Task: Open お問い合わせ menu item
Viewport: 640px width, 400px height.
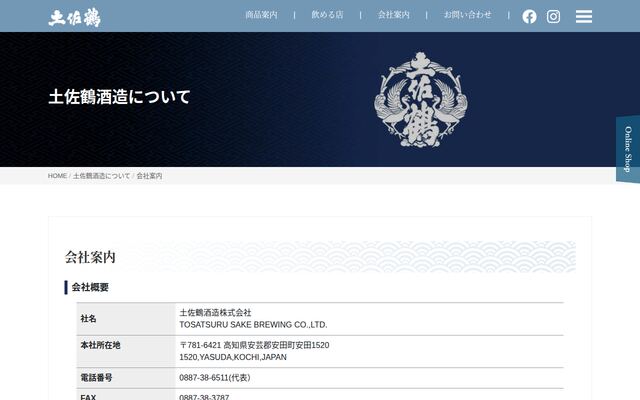Action: point(467,15)
